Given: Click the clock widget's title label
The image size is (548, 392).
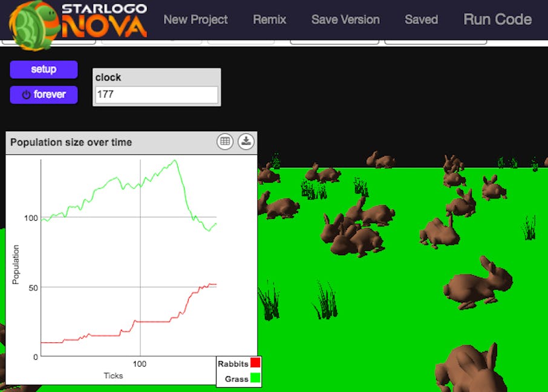Looking at the screenshot, I should [108, 77].
